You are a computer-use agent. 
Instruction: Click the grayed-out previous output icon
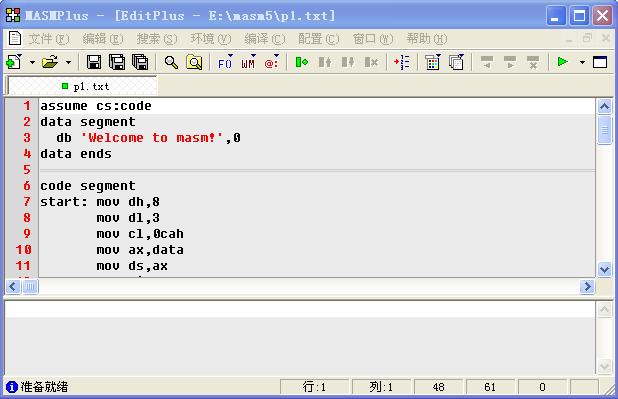(487, 62)
